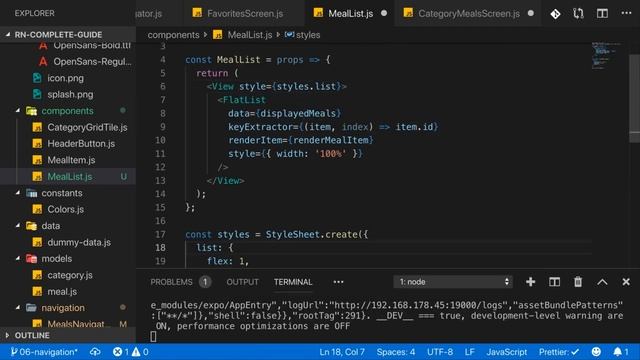Change indentation Spaces: 4

pos(396,351)
